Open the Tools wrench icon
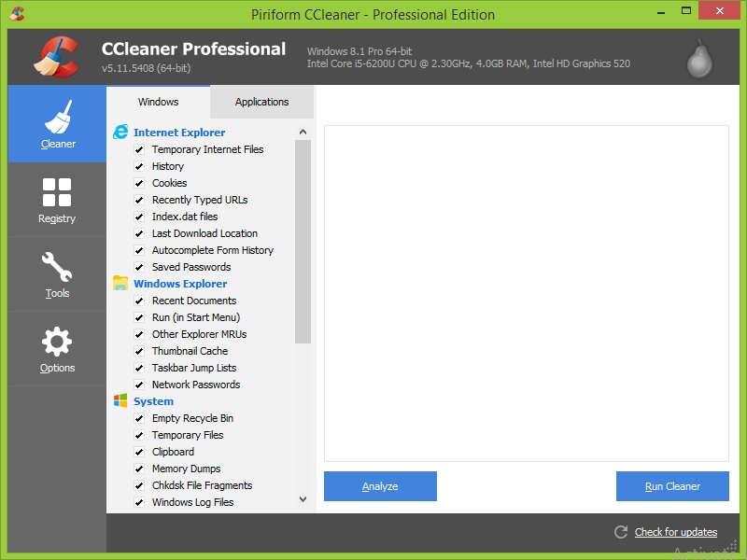The image size is (747, 560). click(57, 267)
